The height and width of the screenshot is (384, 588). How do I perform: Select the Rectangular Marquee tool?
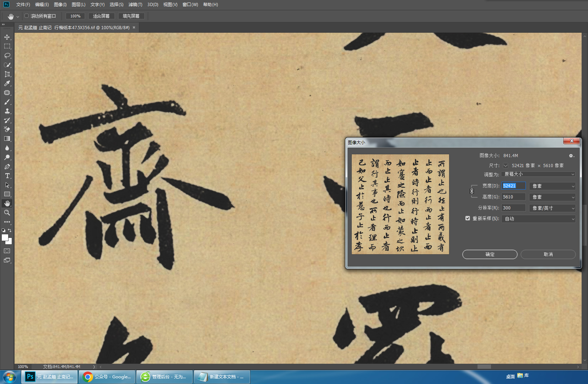[7, 46]
